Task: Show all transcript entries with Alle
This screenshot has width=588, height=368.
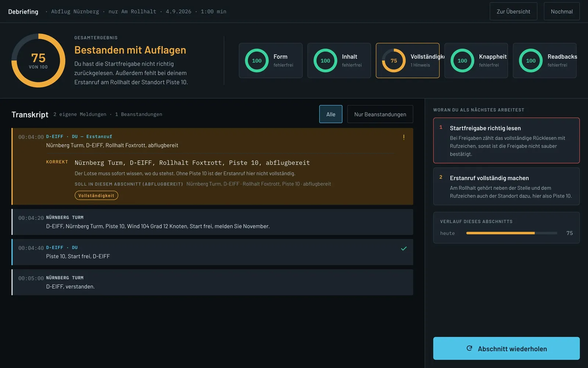Action: click(x=331, y=114)
